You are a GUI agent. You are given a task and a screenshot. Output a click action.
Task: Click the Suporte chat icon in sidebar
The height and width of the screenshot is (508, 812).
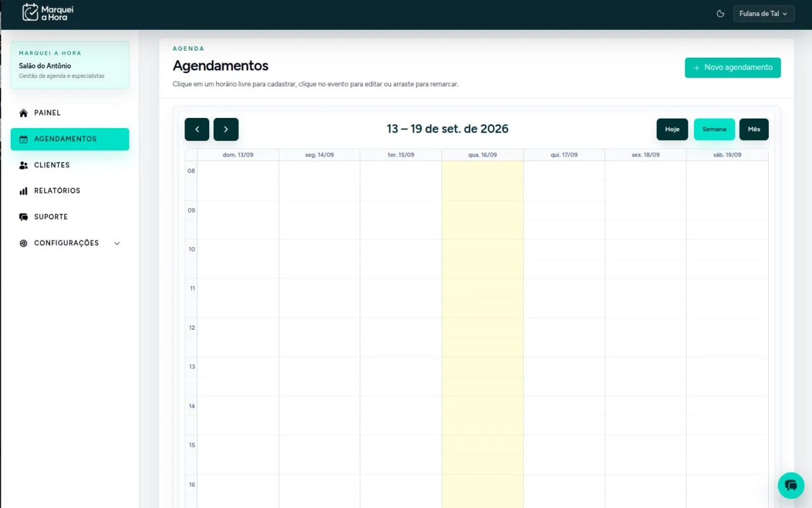click(x=23, y=217)
